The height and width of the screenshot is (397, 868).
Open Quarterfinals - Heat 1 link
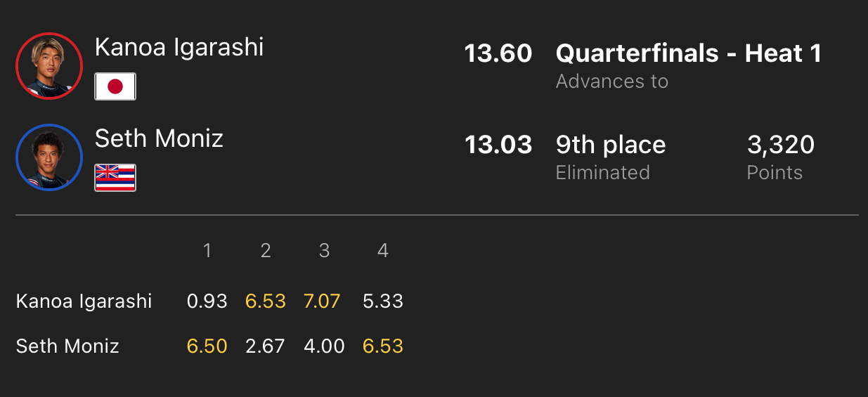pyautogui.click(x=689, y=53)
